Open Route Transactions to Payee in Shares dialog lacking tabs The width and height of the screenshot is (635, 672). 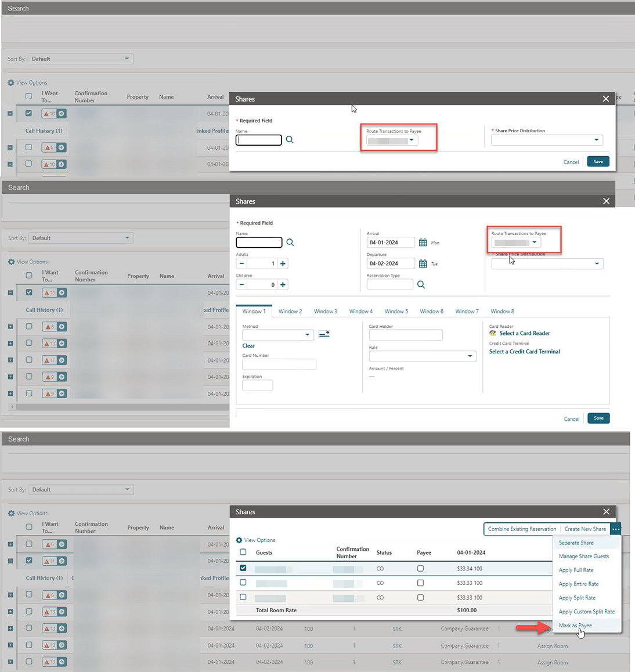point(392,140)
